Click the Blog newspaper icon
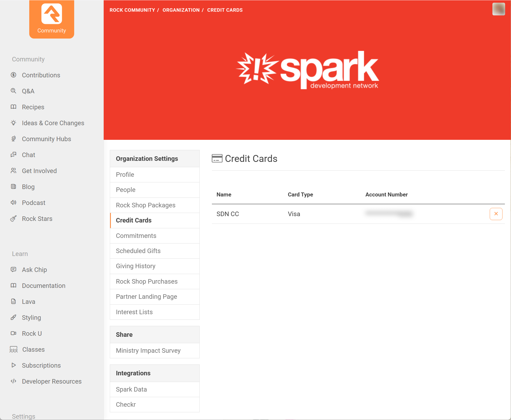The image size is (511, 420). click(x=14, y=187)
